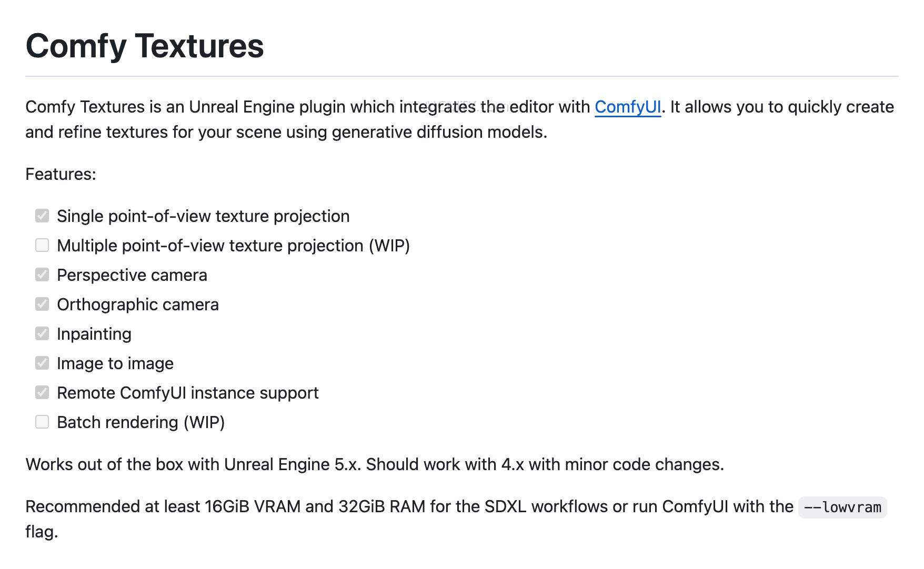The image size is (924, 569).
Task: Click the 'Inpainting' list item text
Action: [94, 334]
